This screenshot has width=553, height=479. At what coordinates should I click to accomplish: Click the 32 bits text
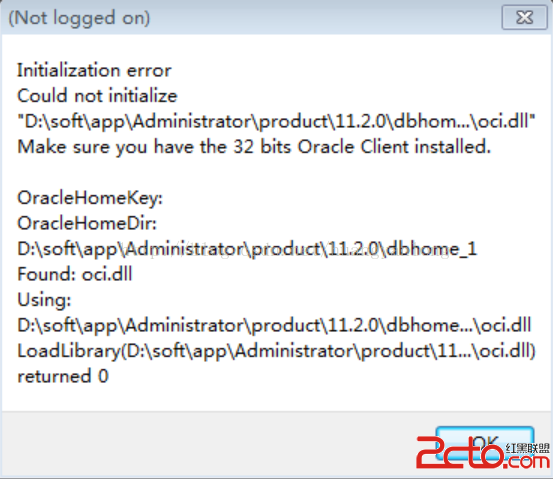[262, 147]
